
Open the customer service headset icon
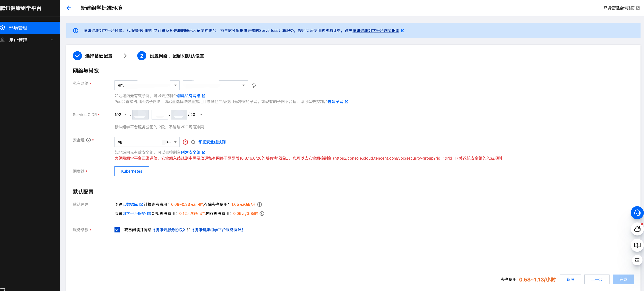637,213
